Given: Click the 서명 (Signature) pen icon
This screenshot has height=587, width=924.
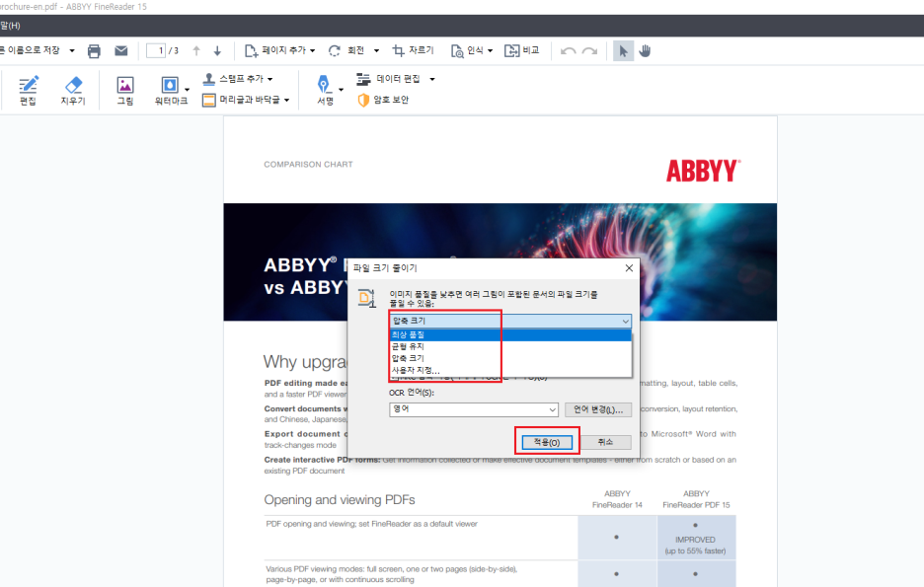Looking at the screenshot, I should pos(324,84).
